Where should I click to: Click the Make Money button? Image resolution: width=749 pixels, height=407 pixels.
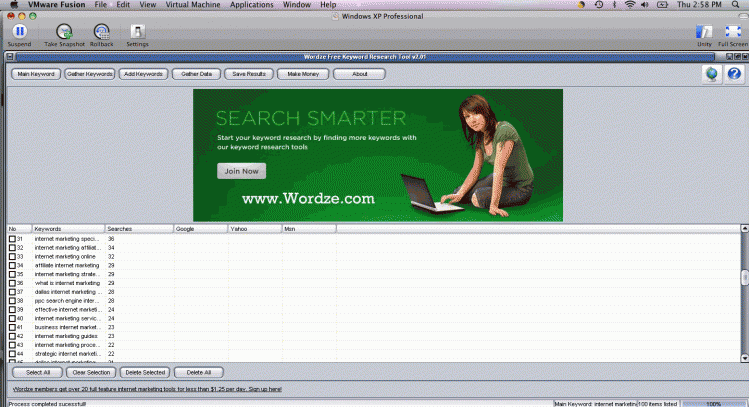[303, 74]
